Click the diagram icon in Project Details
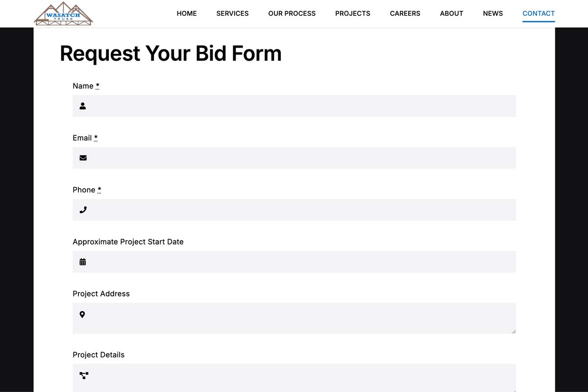Screen dimensions: 588x392 click(x=84, y=375)
